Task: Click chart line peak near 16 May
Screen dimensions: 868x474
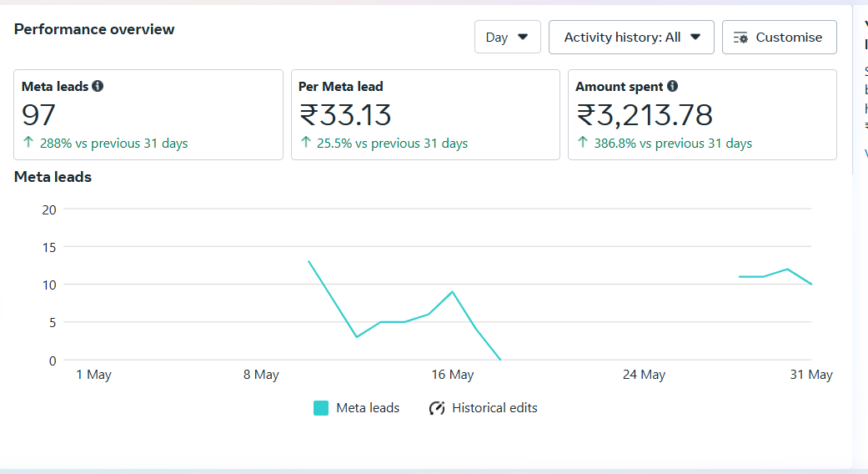Action: [x=452, y=291]
